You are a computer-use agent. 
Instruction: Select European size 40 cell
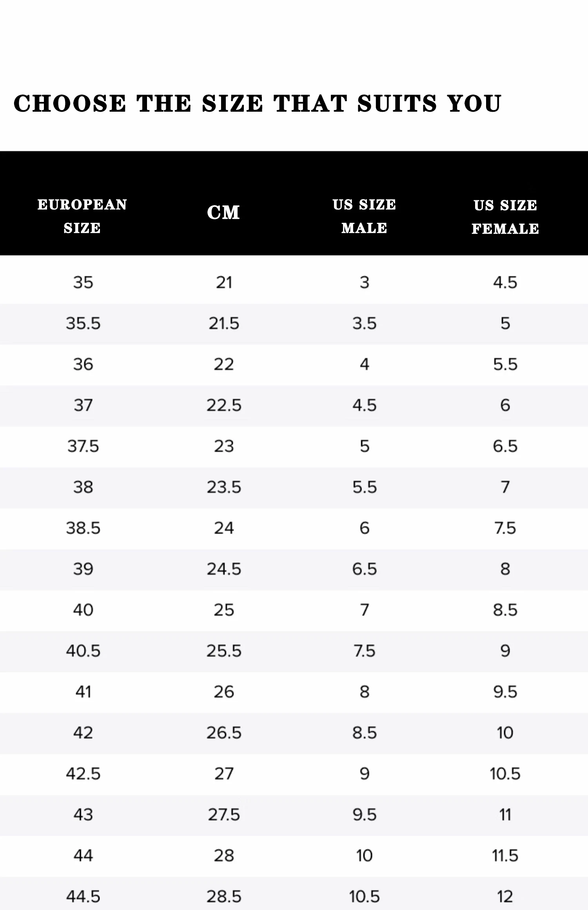pos(83,610)
